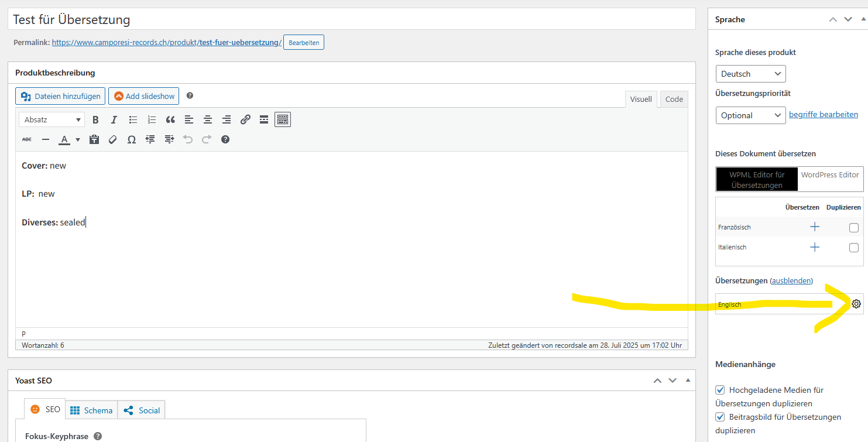
Task: Apply strikethrough formatting
Action: click(x=27, y=139)
